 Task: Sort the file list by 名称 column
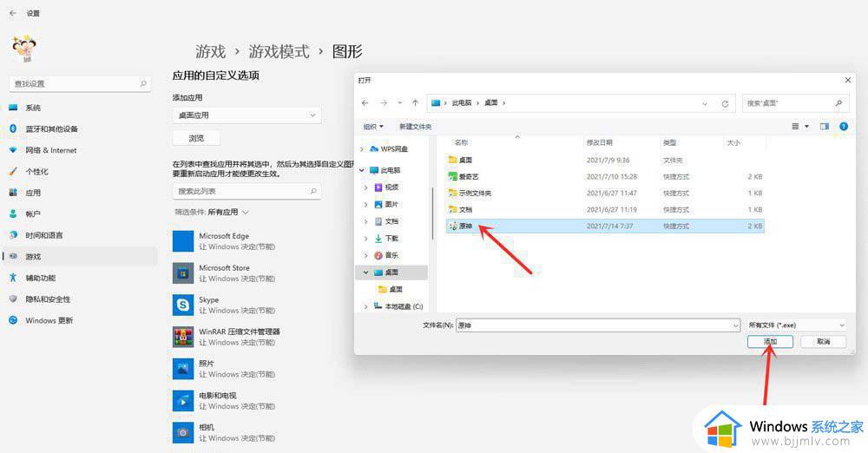coord(461,143)
